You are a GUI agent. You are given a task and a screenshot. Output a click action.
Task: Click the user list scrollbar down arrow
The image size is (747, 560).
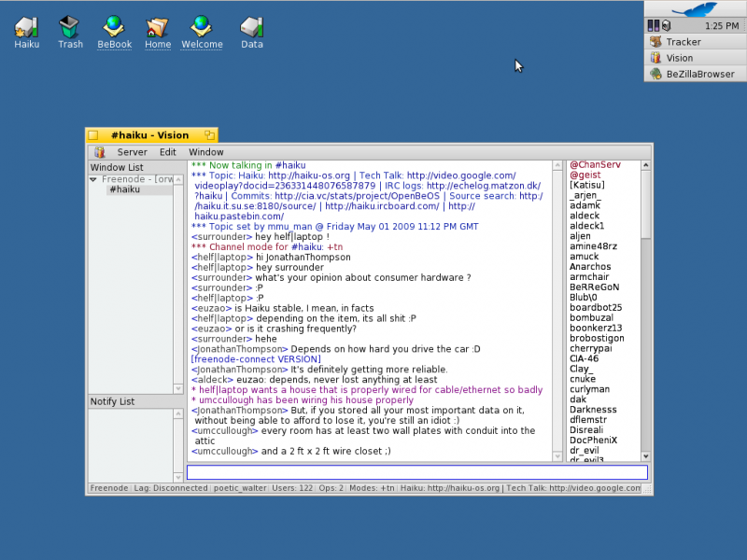tap(645, 456)
